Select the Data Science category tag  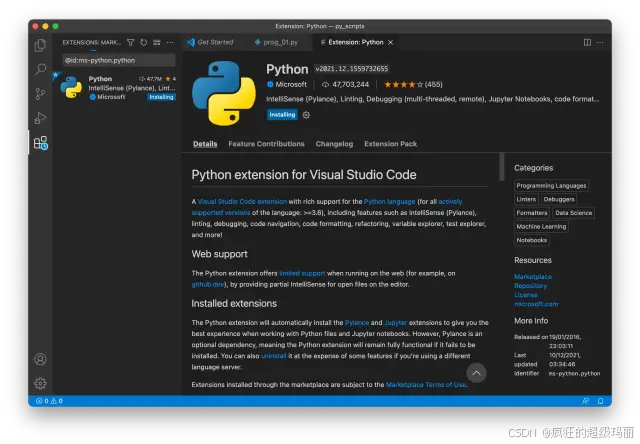click(x=573, y=213)
